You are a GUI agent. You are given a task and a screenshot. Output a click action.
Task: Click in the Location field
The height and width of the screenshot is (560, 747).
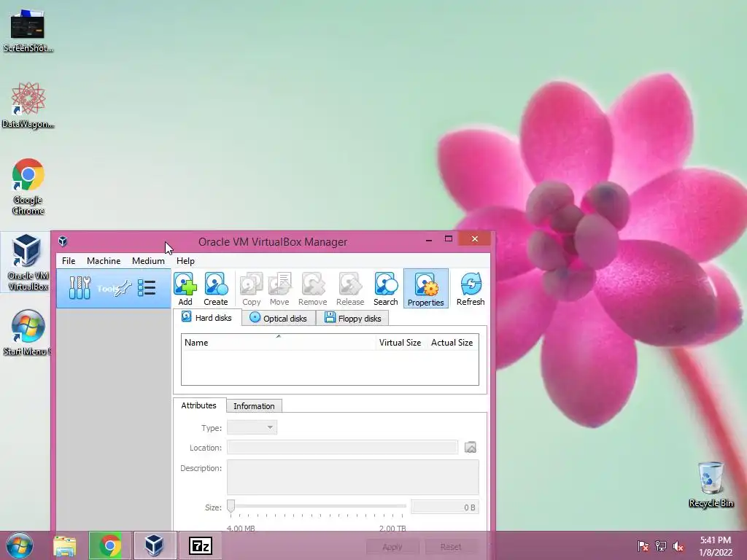tap(342, 447)
